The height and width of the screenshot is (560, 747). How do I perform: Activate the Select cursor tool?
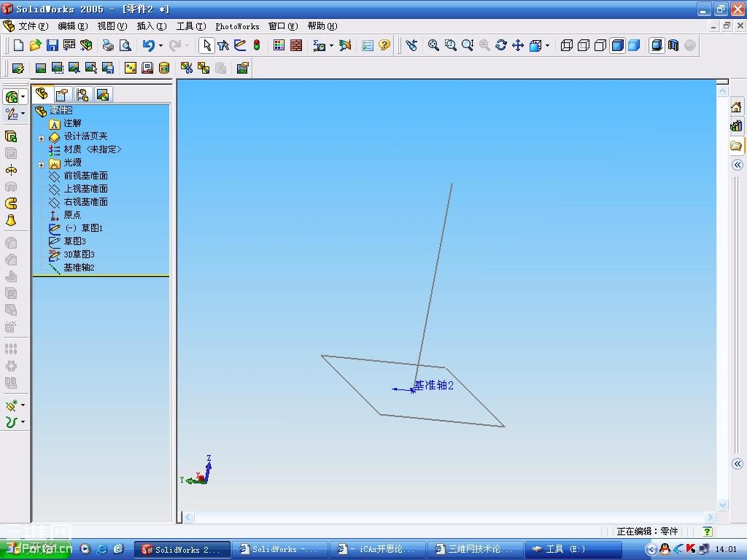click(x=206, y=45)
